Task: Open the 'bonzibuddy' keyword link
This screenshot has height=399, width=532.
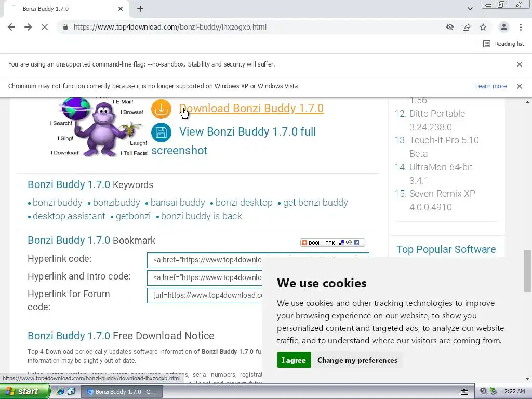Action: pos(116,203)
